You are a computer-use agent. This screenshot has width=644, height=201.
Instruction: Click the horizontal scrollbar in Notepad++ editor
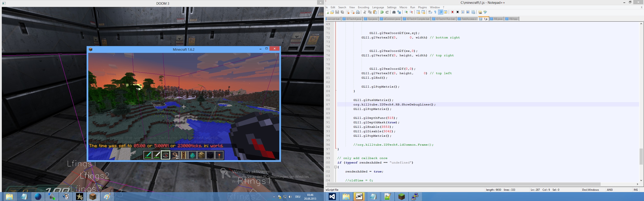(464, 184)
